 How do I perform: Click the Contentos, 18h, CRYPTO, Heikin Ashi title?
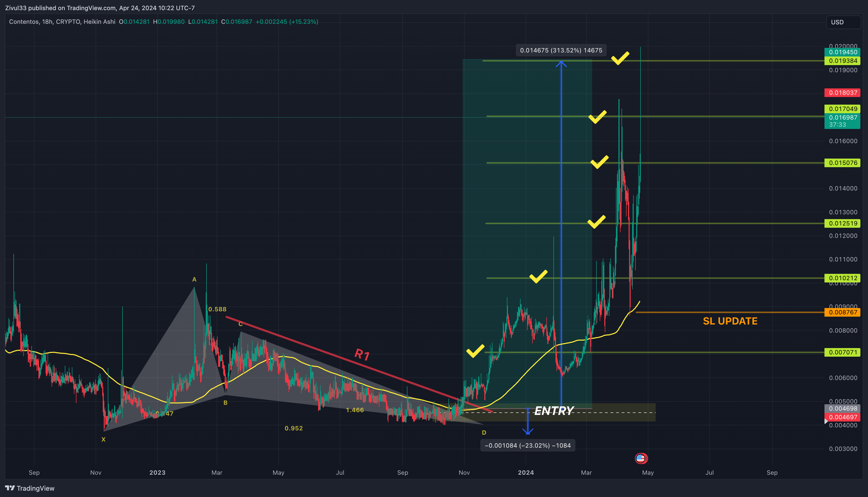click(x=62, y=22)
